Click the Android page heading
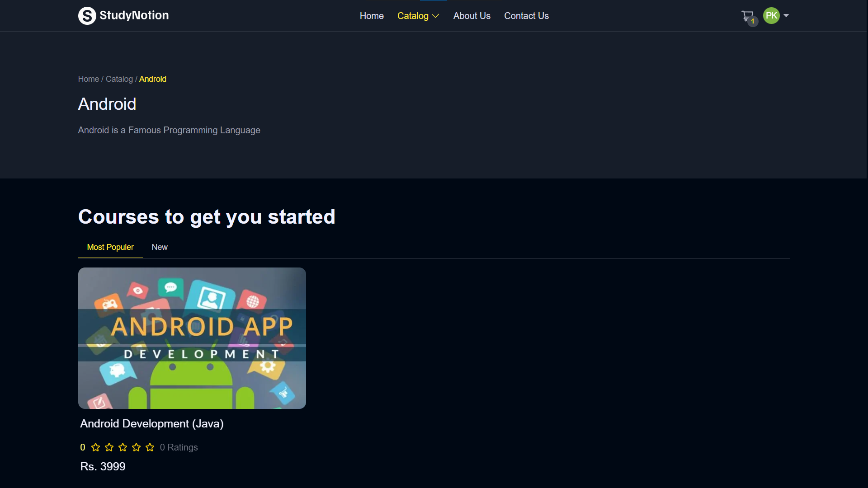 (x=107, y=104)
